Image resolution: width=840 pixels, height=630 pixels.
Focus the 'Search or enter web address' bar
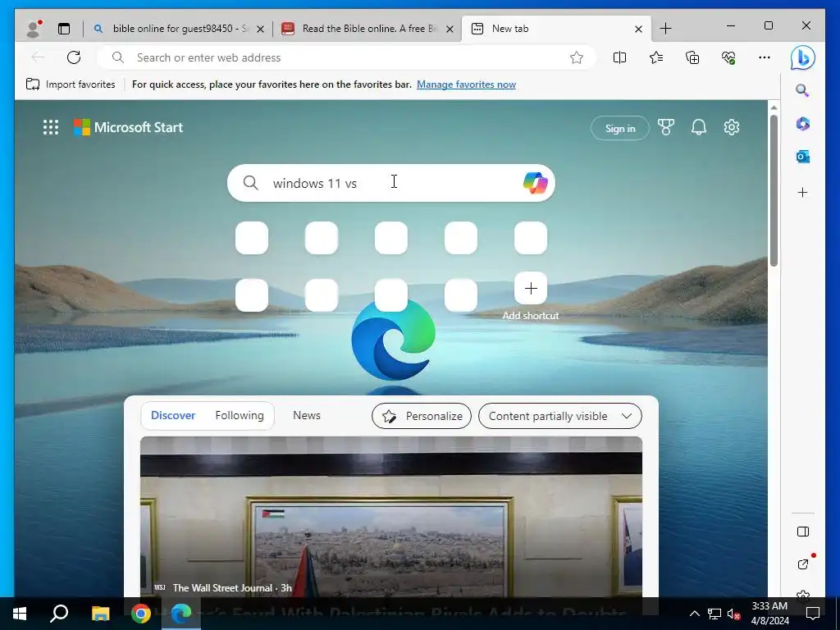point(345,57)
